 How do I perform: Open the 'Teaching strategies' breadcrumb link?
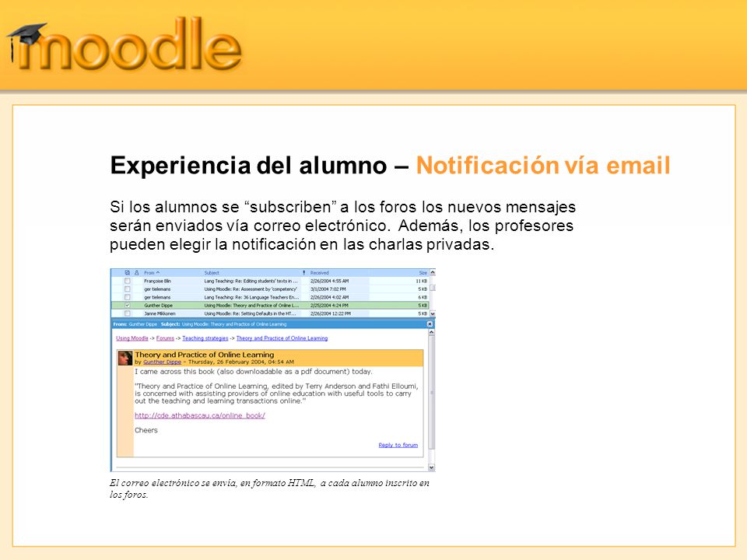click(x=205, y=338)
